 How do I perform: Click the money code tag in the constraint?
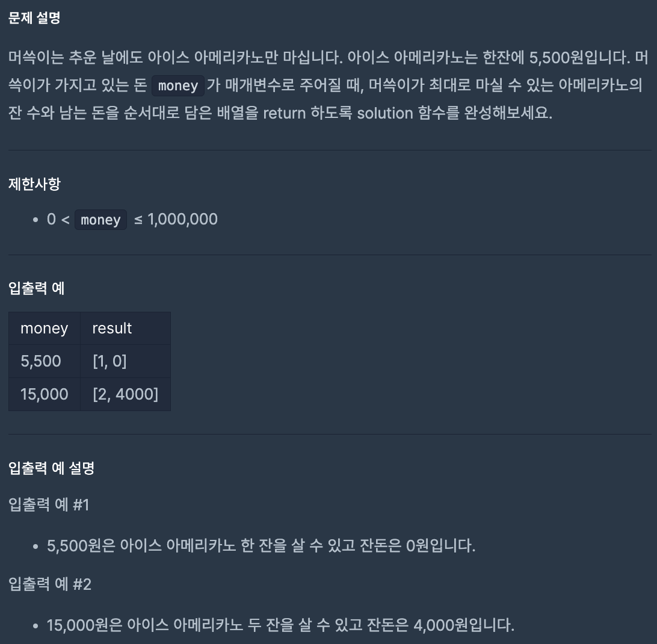pyautogui.click(x=100, y=220)
